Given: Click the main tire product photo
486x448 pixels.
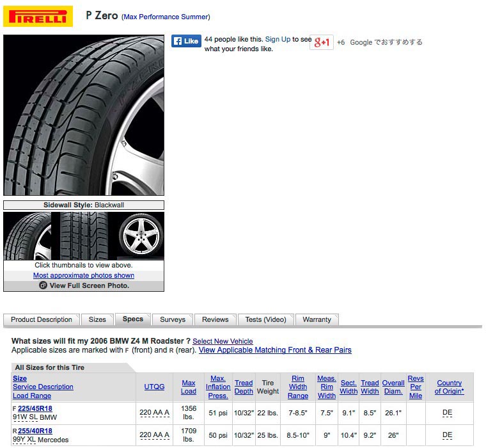Looking at the screenshot, I should [x=84, y=115].
